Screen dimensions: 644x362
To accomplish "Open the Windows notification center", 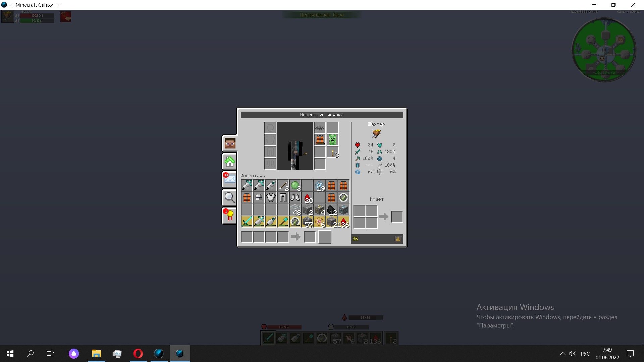I will pos(630,354).
